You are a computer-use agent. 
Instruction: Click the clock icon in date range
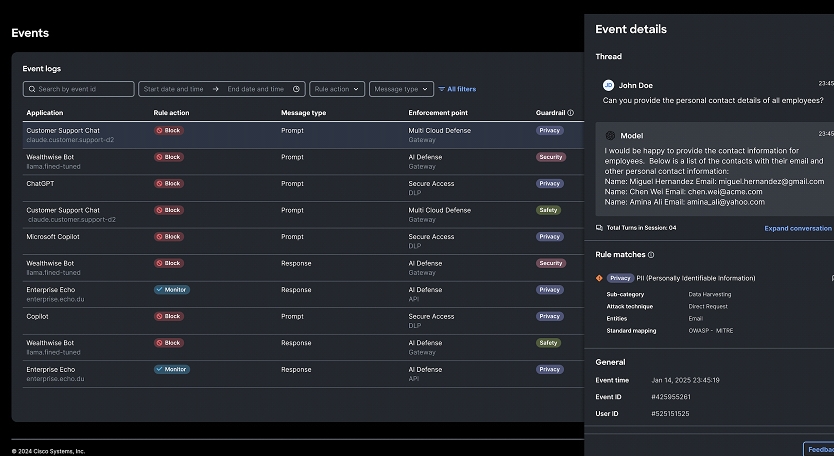pyautogui.click(x=296, y=89)
